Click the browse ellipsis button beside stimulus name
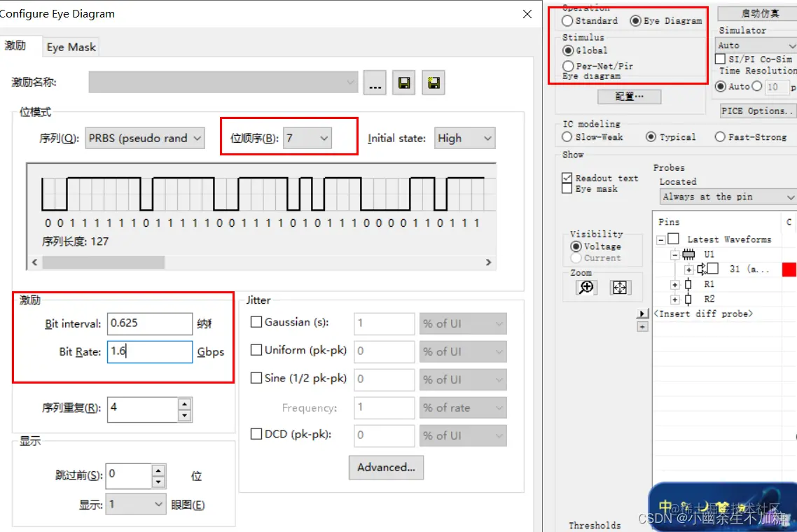Viewport: 797px width, 532px height. [375, 83]
